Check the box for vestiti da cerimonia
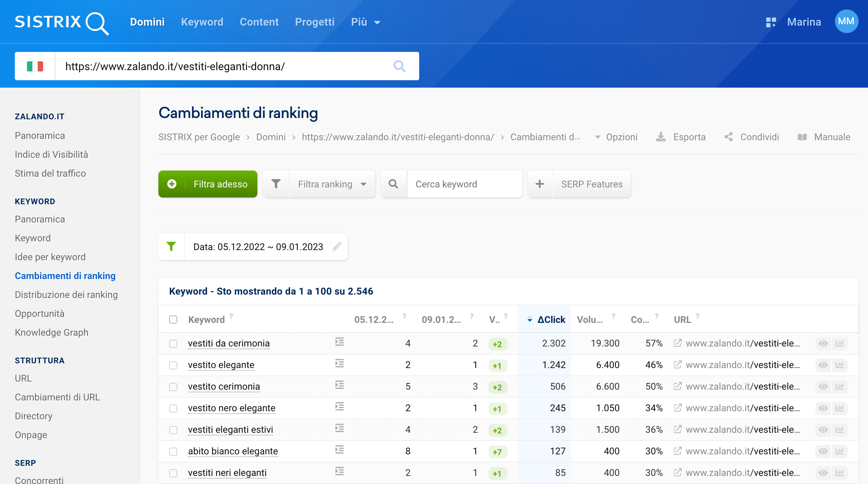868x484 pixels. 173,344
